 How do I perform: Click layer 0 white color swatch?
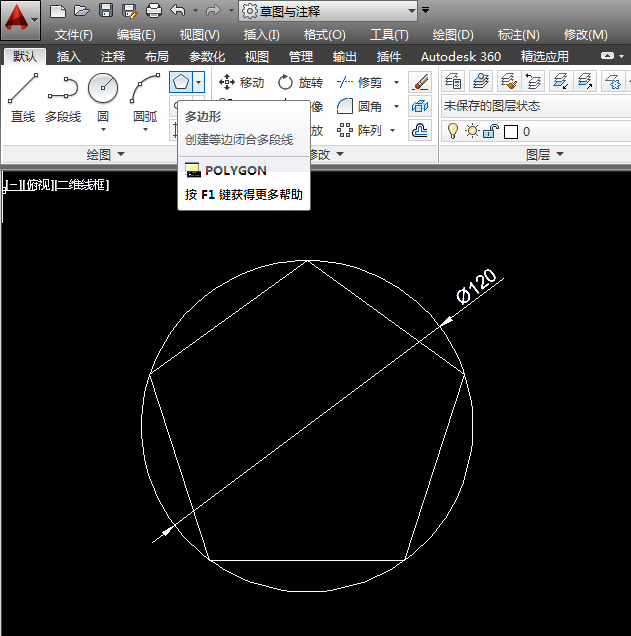(x=511, y=132)
